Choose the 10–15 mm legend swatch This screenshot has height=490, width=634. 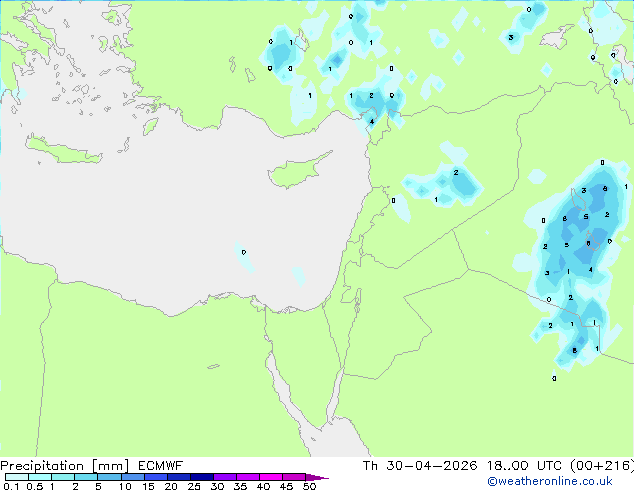point(132,477)
